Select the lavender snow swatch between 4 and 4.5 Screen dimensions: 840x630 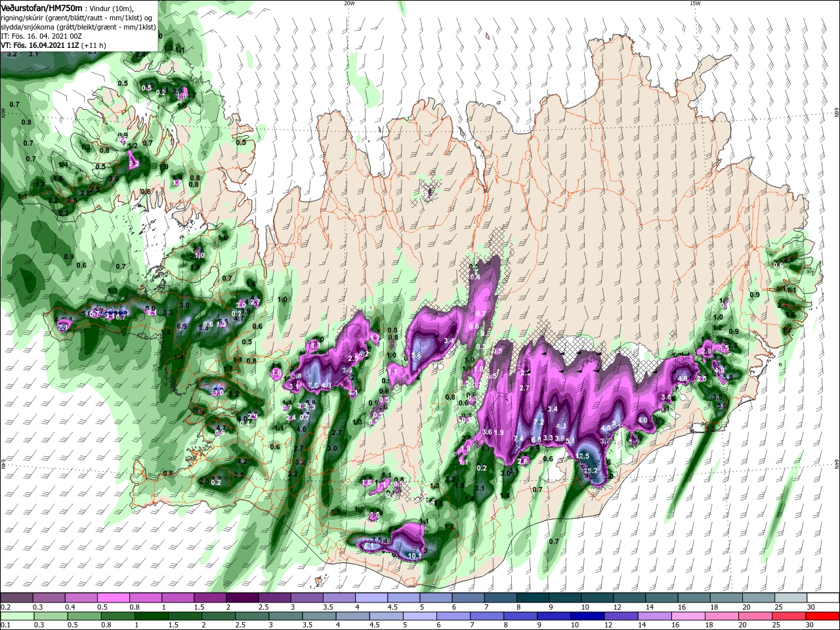(x=371, y=598)
